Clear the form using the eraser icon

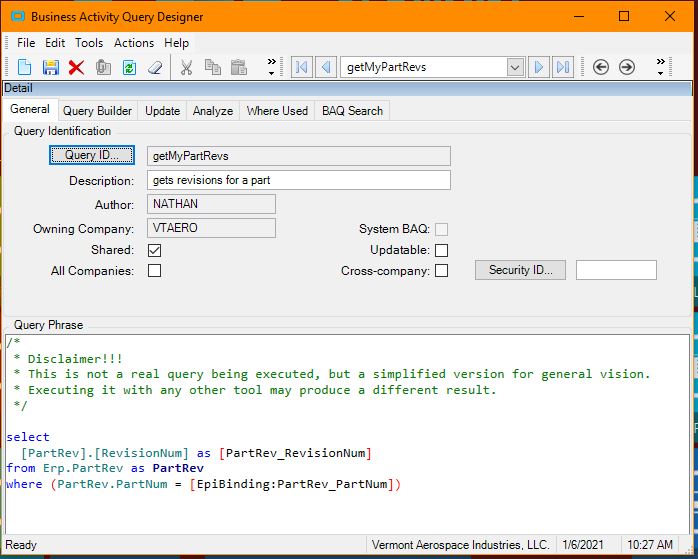(x=155, y=68)
